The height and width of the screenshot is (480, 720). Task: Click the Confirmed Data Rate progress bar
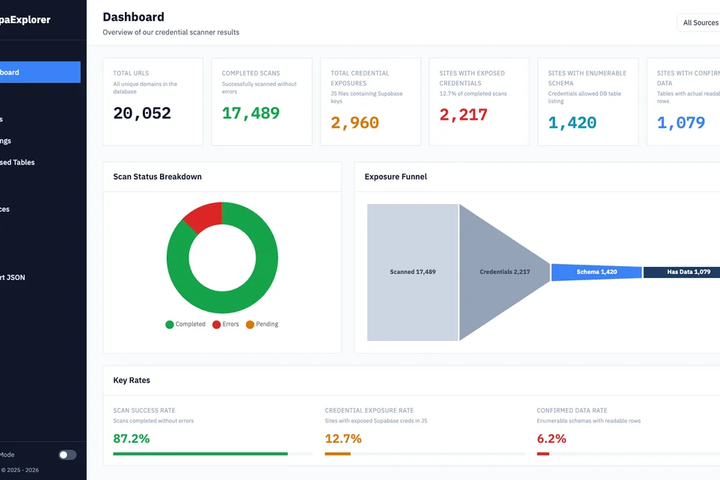point(628,454)
